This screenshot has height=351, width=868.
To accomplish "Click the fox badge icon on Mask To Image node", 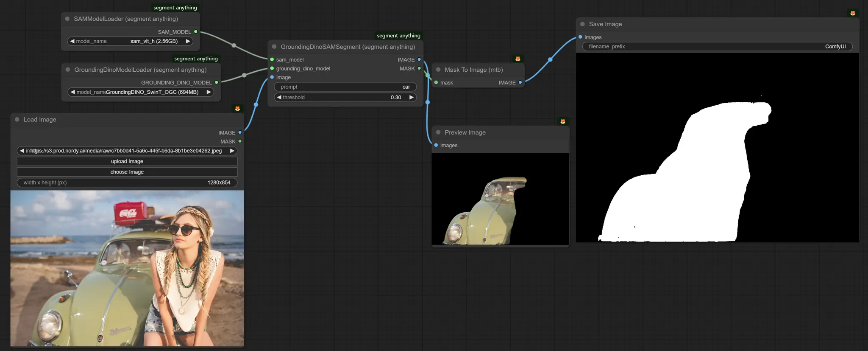I will click(x=517, y=59).
